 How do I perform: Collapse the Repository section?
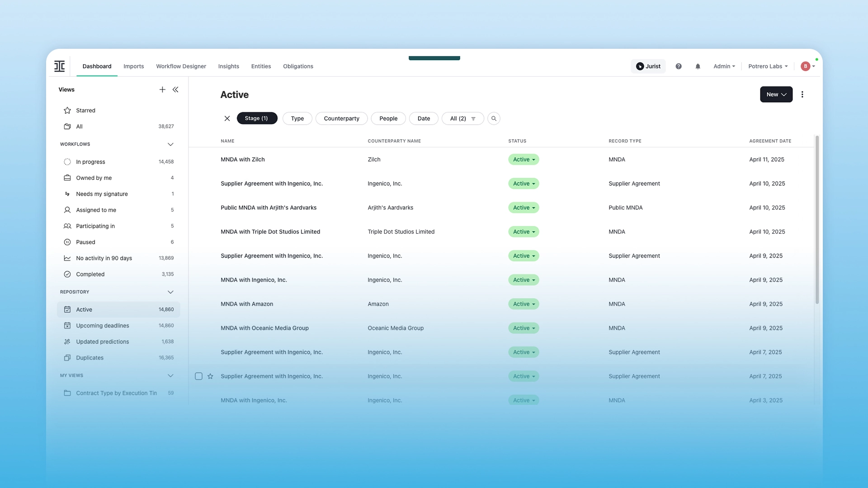point(170,292)
